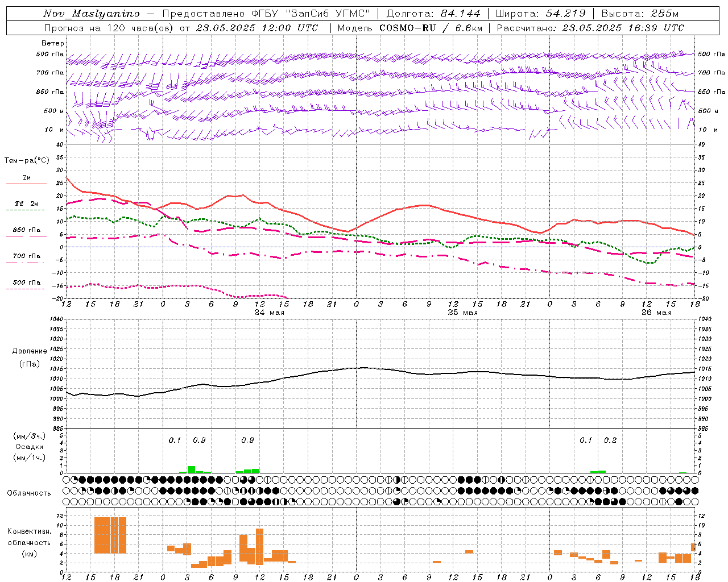
Task: Click the Давление pressure panel label
Action: tap(30, 351)
